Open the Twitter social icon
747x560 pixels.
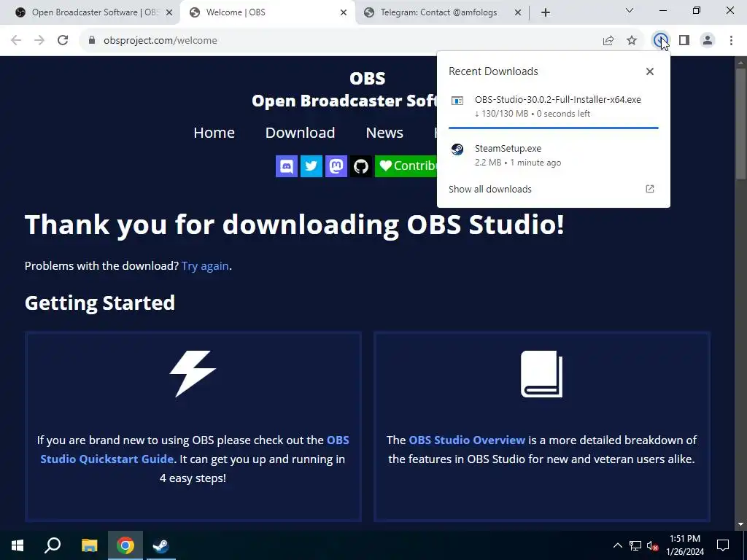(311, 166)
